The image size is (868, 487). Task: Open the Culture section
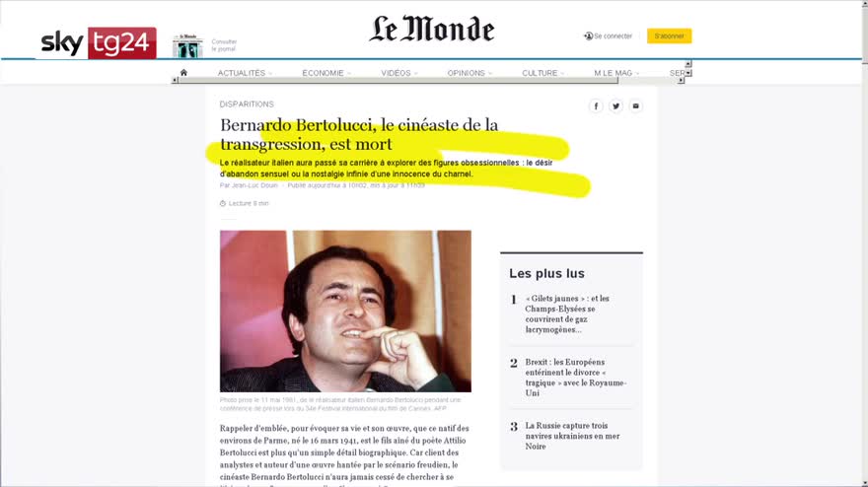(x=543, y=73)
